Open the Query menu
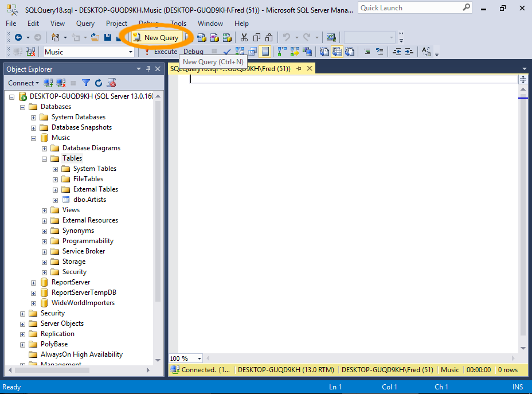The image size is (532, 394). pyautogui.click(x=85, y=24)
